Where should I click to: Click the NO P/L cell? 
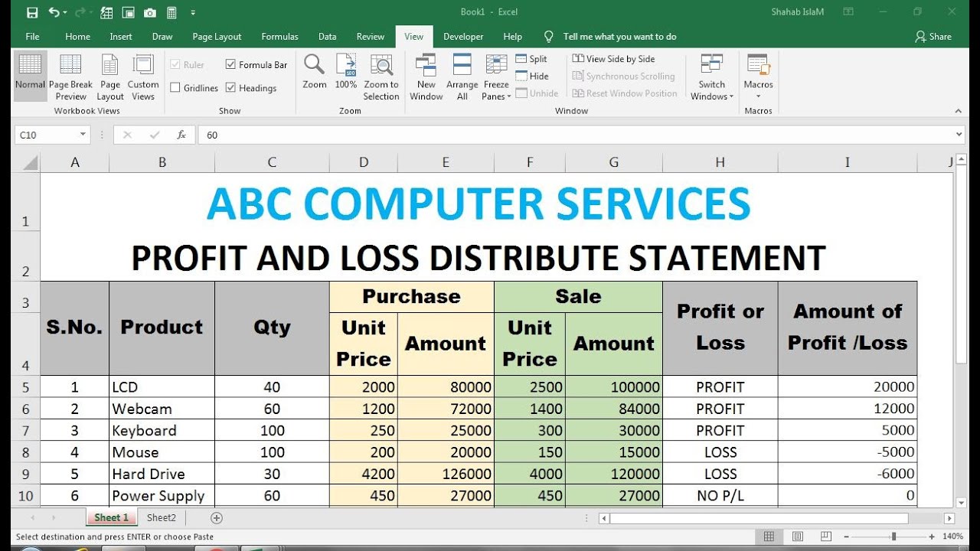pyautogui.click(x=720, y=495)
